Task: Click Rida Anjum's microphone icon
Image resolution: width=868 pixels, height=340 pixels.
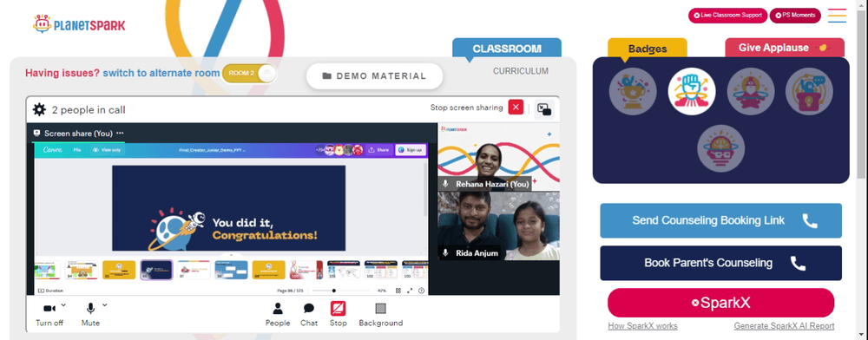Action: (x=445, y=252)
